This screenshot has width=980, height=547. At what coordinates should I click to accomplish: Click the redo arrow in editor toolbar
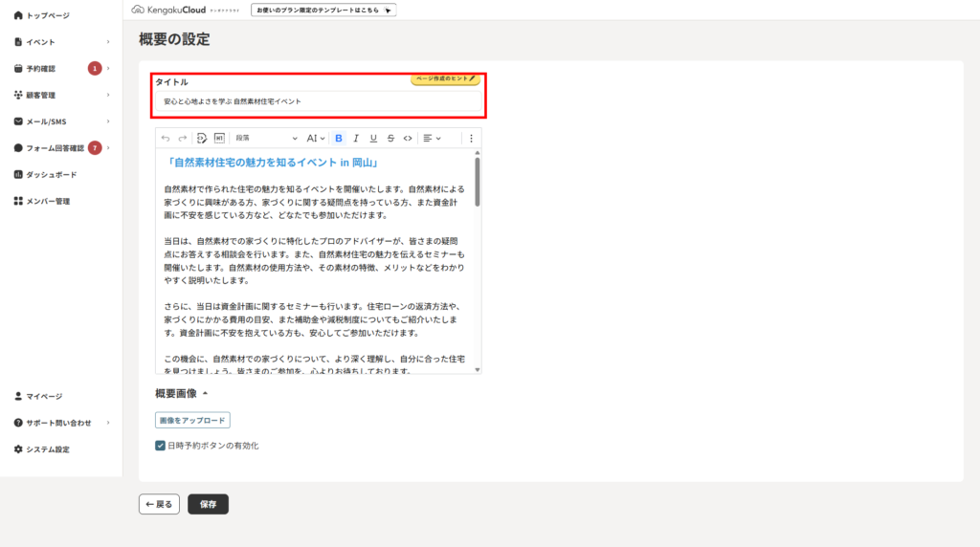point(183,139)
